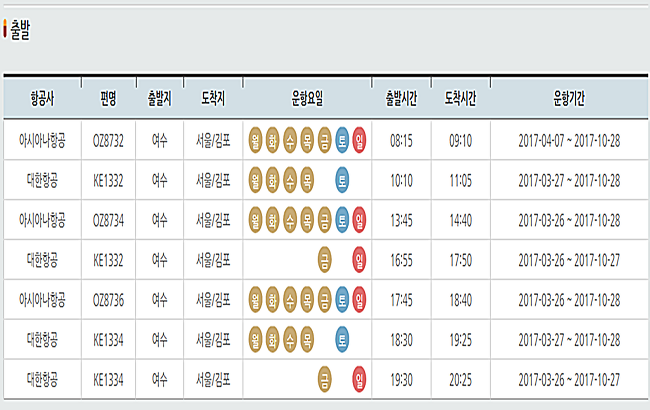Click the 도착시간 column header
Viewport: 650px width, 410px height.
(461, 99)
